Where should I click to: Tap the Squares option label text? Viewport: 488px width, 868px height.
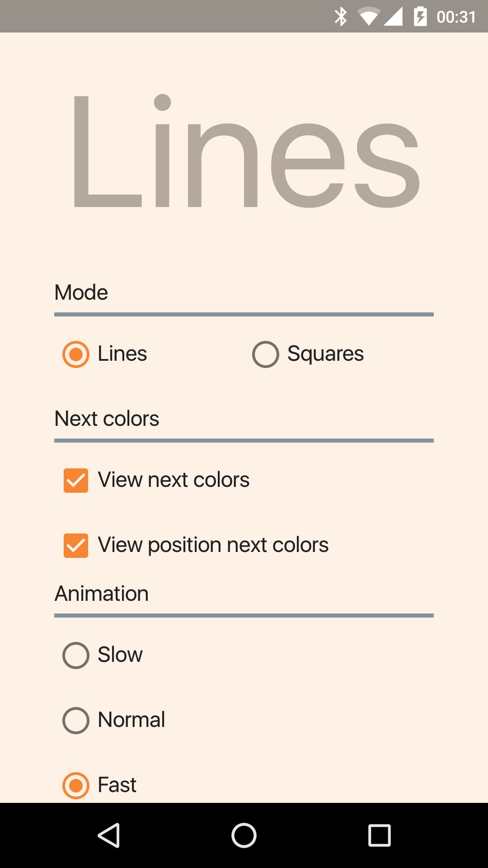tap(325, 354)
